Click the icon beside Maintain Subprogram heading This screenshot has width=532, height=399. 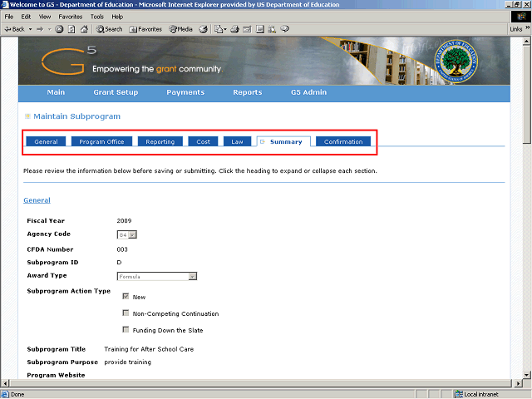(27, 116)
